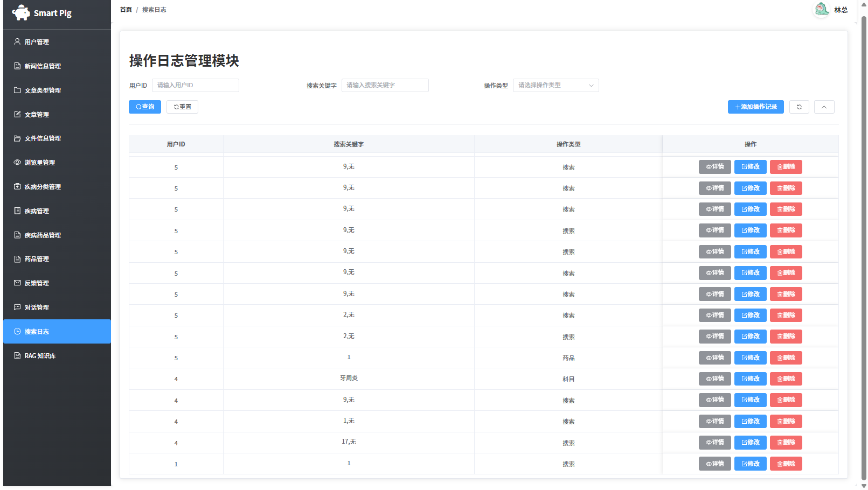This screenshot has width=868, height=490.
Task: Collapse the search panel with the up chevron
Action: point(824,107)
